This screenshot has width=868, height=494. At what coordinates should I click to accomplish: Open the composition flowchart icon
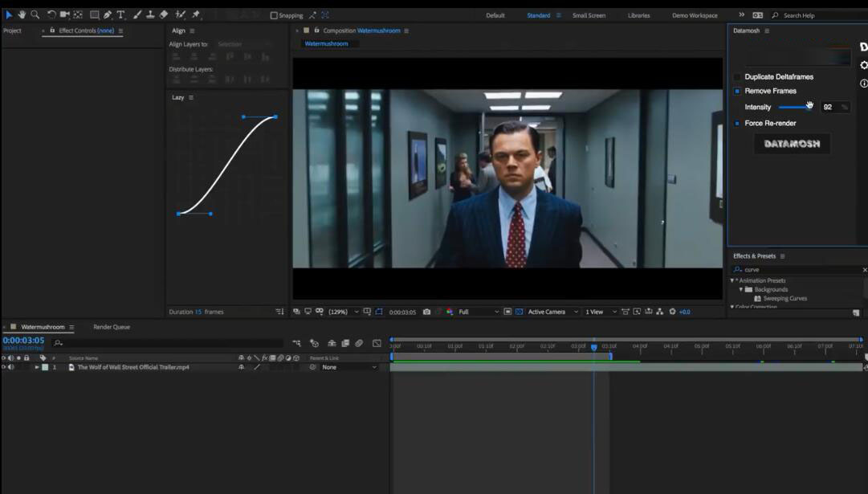660,312
